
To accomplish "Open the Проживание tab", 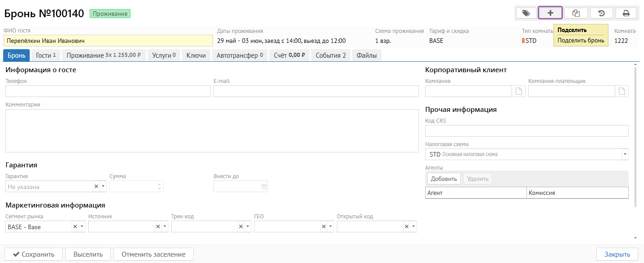I will tap(104, 55).
